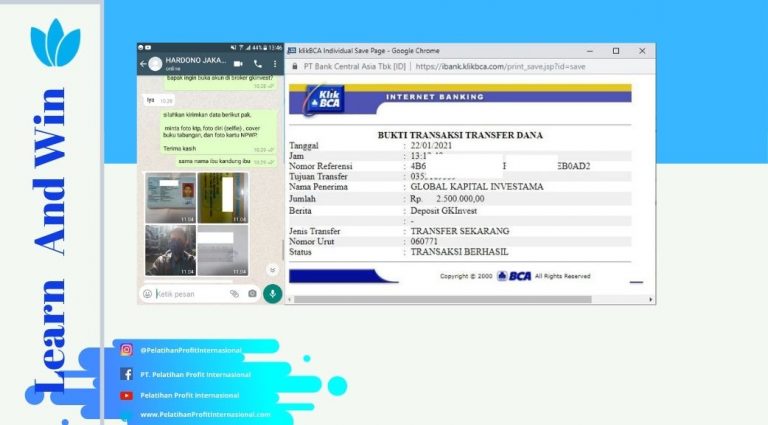The height and width of the screenshot is (425, 768).
Task: Click the Instagram icon for @PelatihanProfitInternasional
Action: [127, 350]
